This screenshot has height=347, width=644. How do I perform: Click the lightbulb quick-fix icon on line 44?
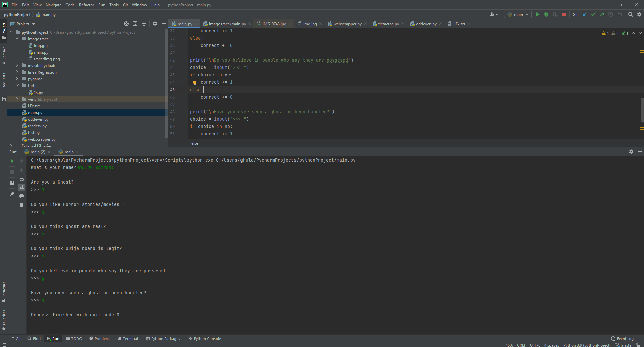coord(194,82)
